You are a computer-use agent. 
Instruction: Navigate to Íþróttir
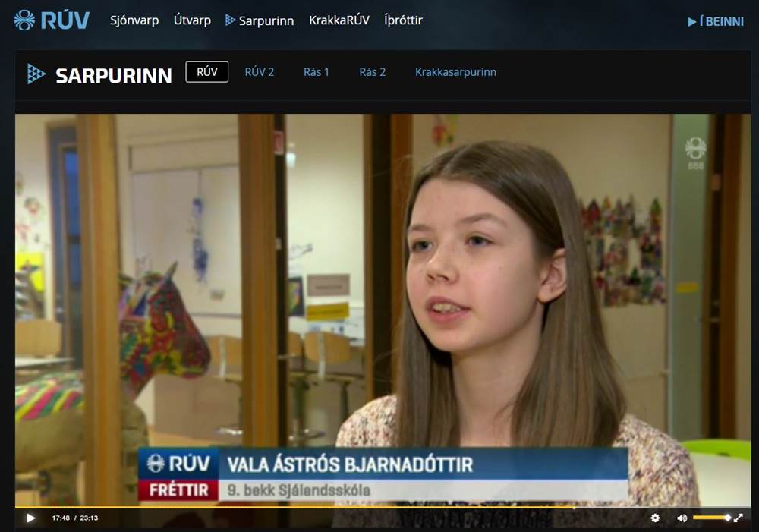403,20
